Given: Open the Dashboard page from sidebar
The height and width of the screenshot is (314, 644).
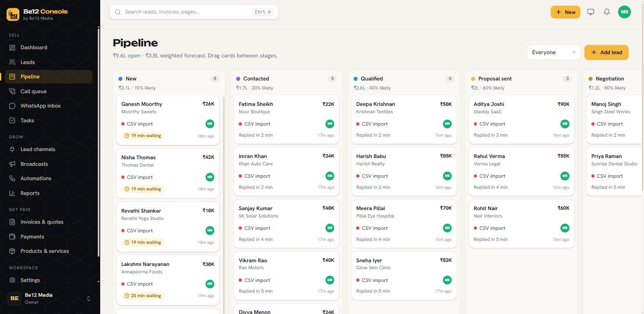Looking at the screenshot, I should [48, 48].
